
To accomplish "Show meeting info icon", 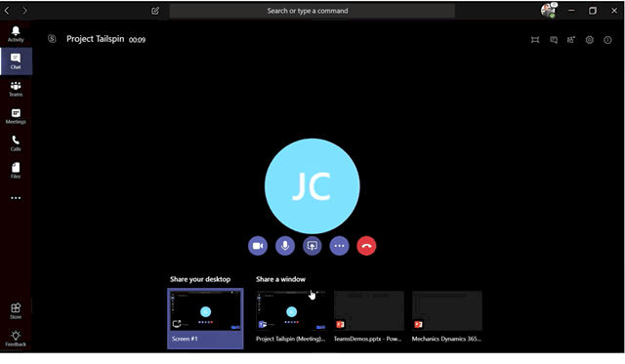I will point(607,40).
